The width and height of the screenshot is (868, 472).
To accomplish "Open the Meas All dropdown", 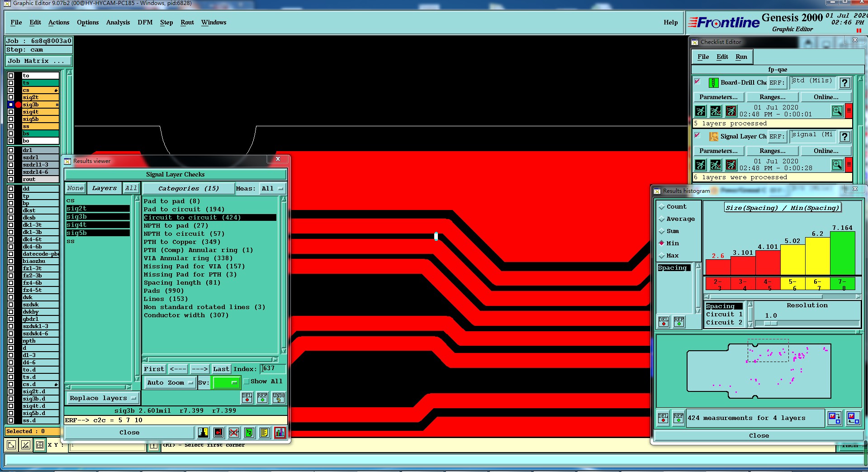I will click(x=272, y=189).
